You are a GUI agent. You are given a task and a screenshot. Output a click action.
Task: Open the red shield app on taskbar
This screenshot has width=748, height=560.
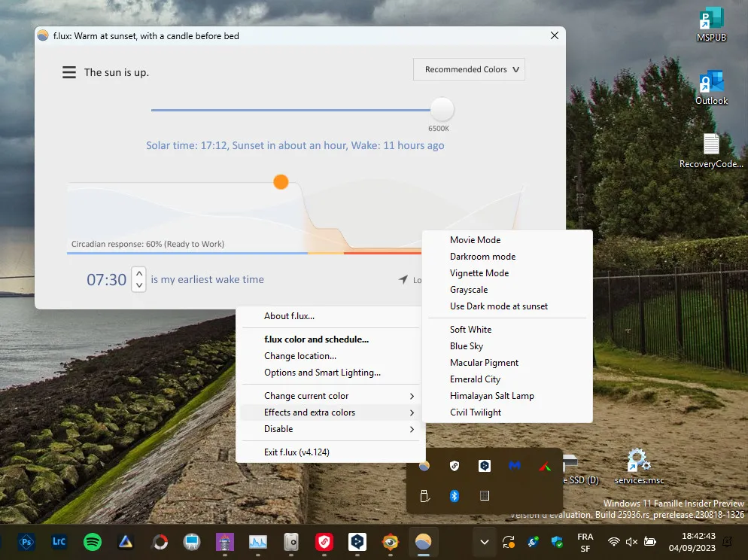pos(324,542)
